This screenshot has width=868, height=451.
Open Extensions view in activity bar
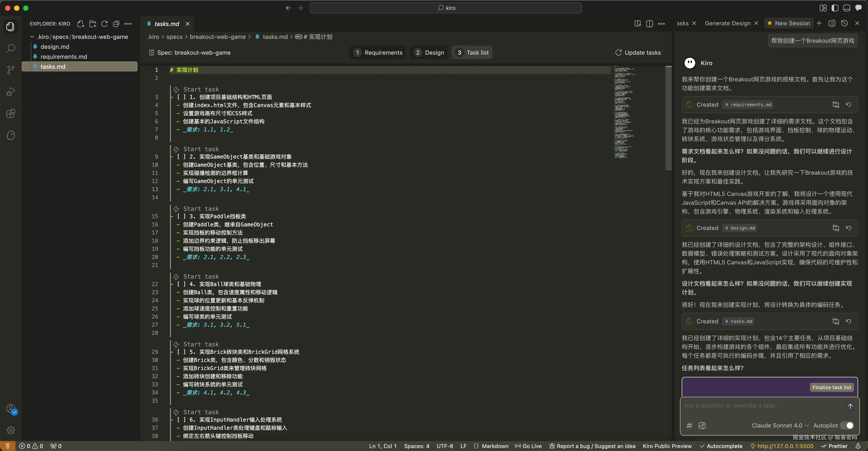[x=11, y=113]
